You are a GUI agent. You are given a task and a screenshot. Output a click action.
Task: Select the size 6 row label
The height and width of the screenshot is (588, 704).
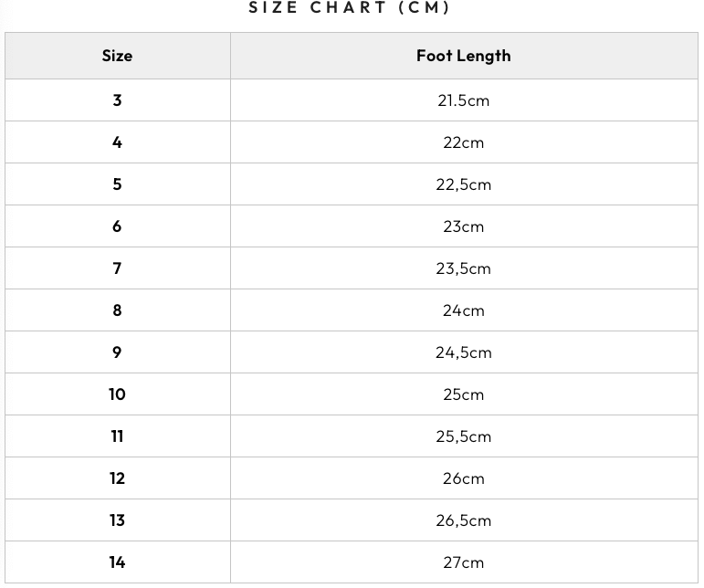coord(117,226)
